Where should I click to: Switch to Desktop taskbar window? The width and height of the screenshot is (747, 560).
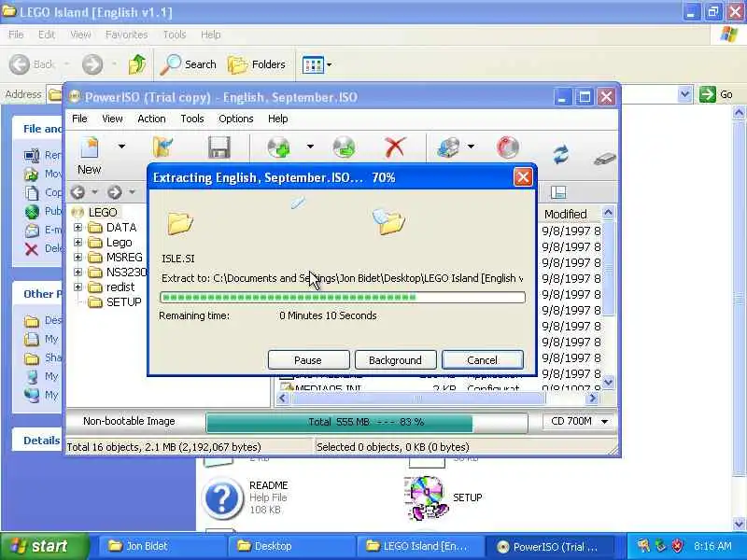coord(290,546)
